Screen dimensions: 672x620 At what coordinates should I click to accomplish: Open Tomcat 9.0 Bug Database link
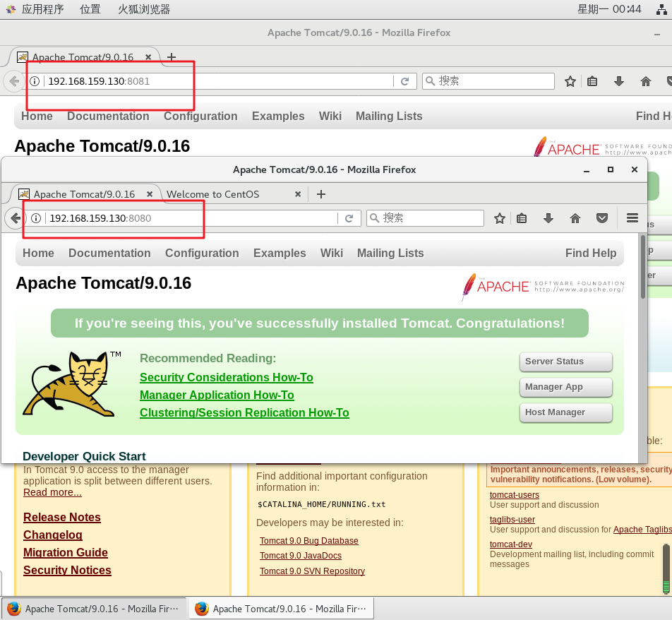309,541
